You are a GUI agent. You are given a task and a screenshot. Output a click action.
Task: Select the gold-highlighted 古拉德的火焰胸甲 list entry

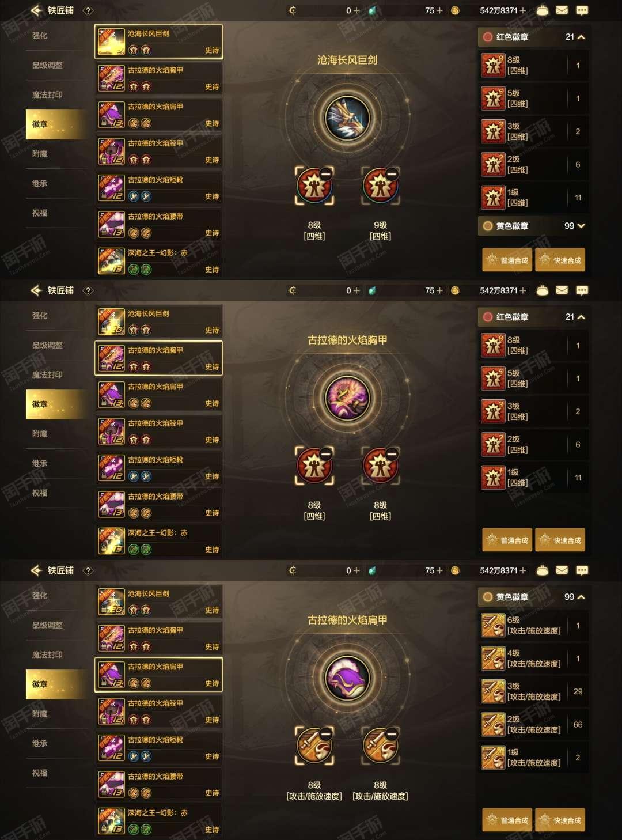point(158,358)
